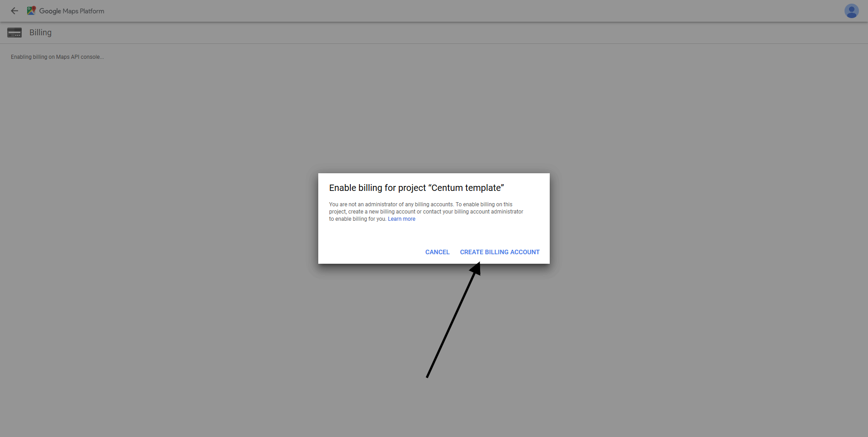Image resolution: width=868 pixels, height=437 pixels.
Task: Open the user account avatar
Action: [851, 11]
